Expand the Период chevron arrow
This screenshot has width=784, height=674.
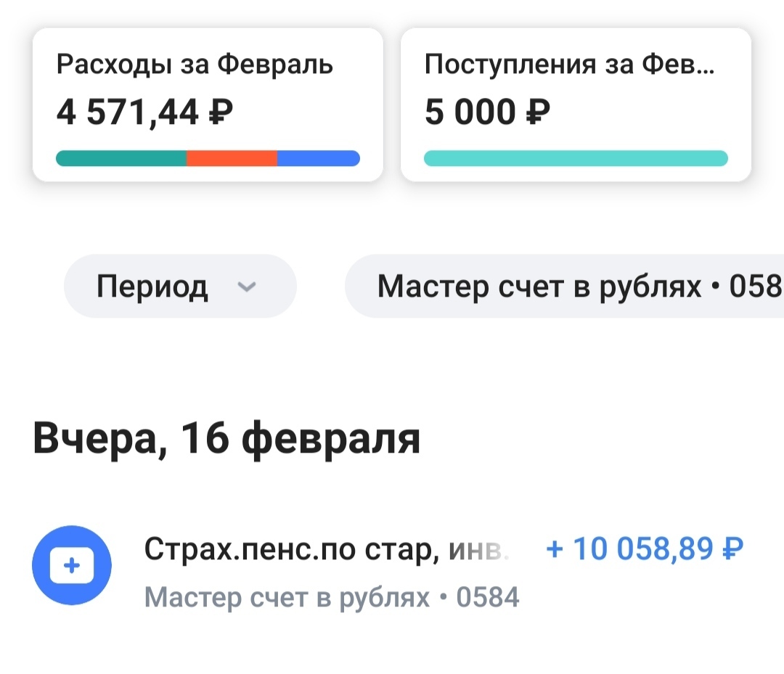coord(247,287)
